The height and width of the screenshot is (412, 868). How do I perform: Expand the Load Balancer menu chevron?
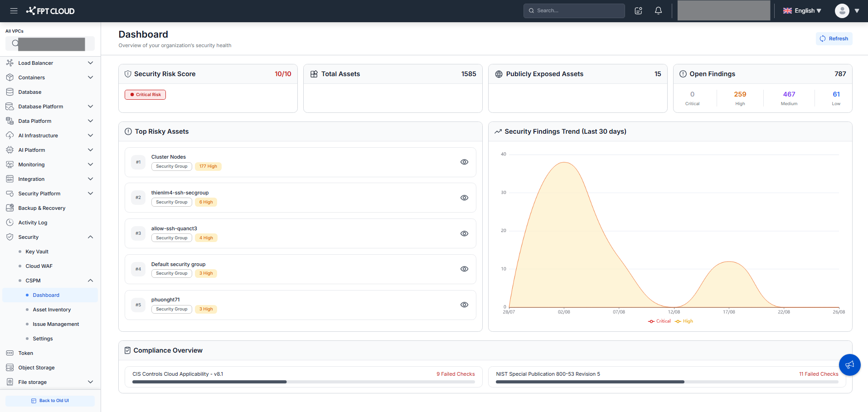(x=90, y=63)
